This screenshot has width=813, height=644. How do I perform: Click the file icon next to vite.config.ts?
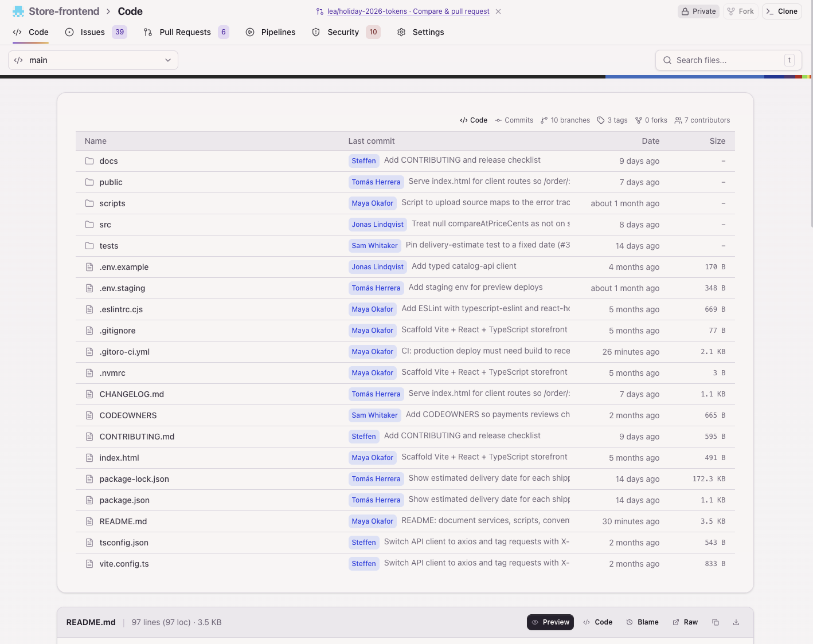click(x=89, y=564)
